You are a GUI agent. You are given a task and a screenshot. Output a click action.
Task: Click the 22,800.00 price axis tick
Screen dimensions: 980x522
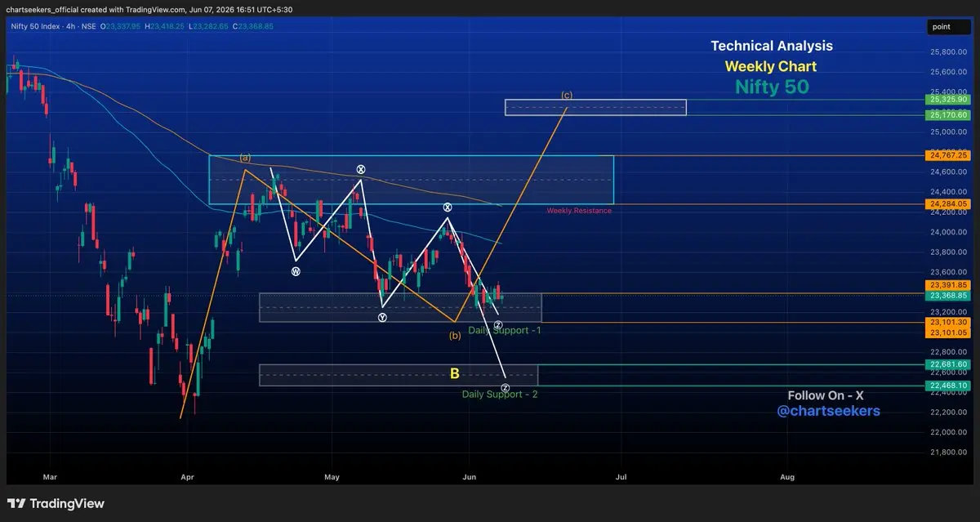pyautogui.click(x=949, y=352)
